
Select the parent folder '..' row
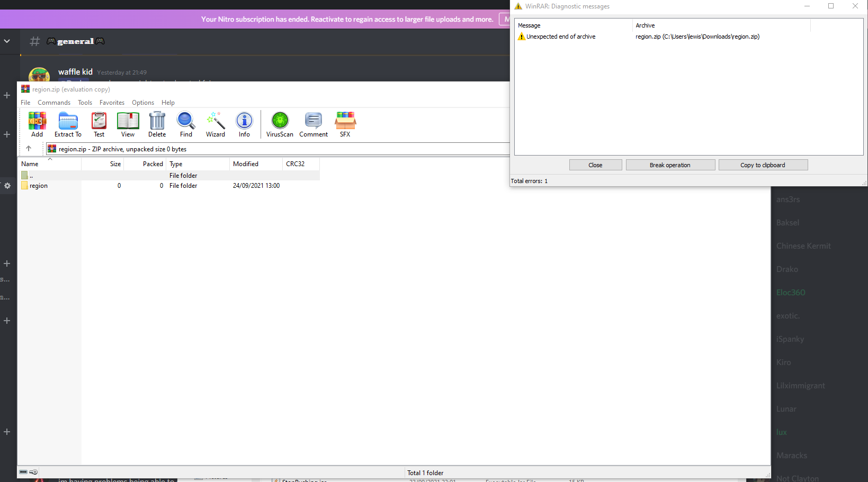[168, 176]
